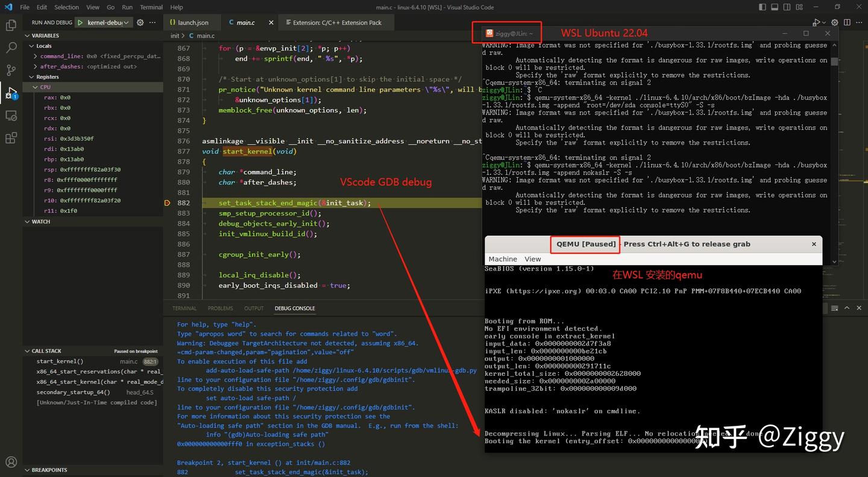Start debugging with the green play button
868x477 pixels.
tap(80, 22)
